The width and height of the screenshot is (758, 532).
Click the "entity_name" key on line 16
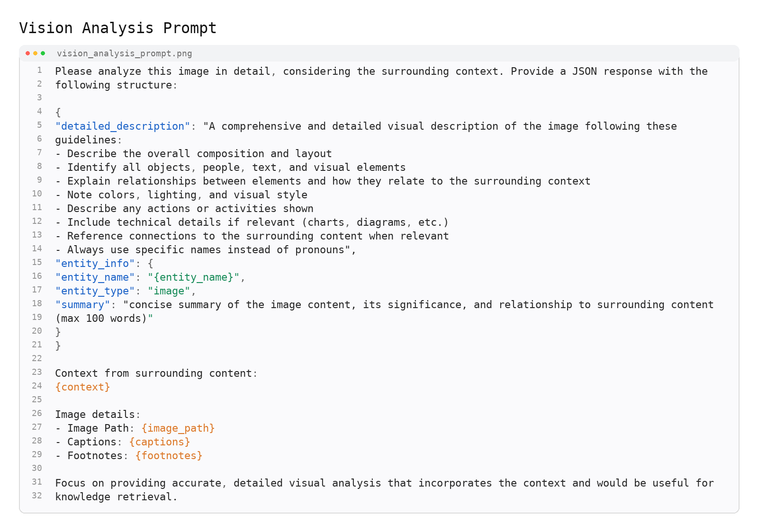click(95, 277)
